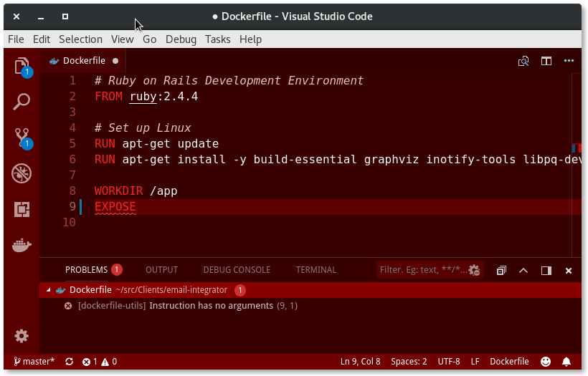Click WORKDIR on line 8

pyautogui.click(x=118, y=191)
